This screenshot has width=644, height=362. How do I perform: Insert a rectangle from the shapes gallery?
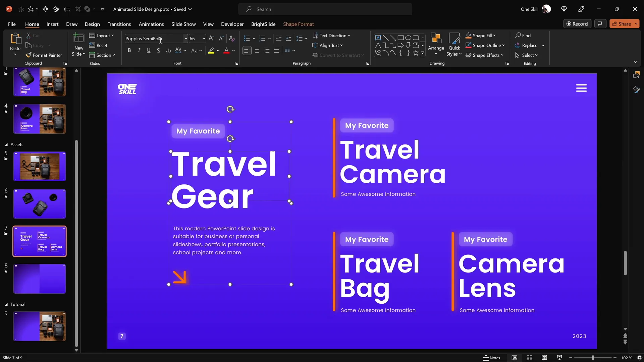pos(400,38)
